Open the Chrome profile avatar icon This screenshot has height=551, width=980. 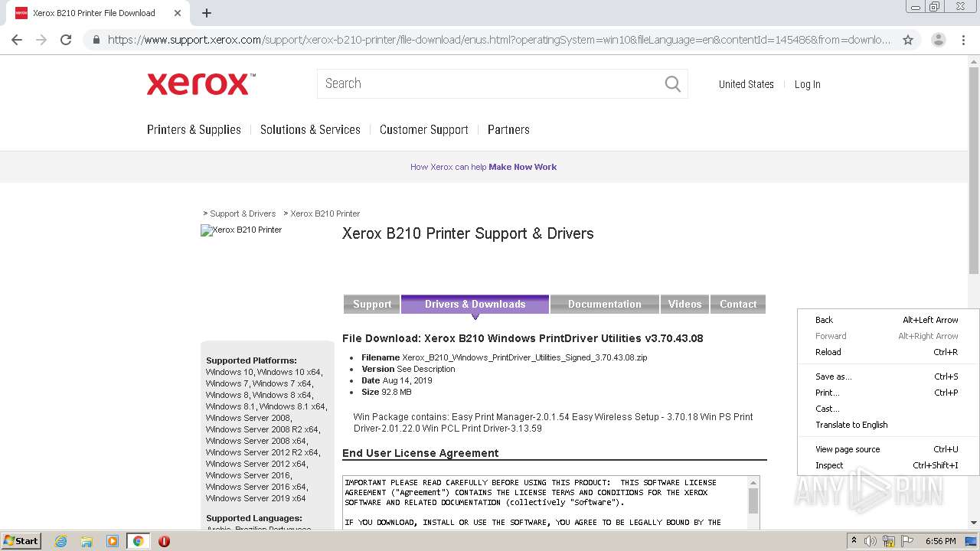[938, 40]
